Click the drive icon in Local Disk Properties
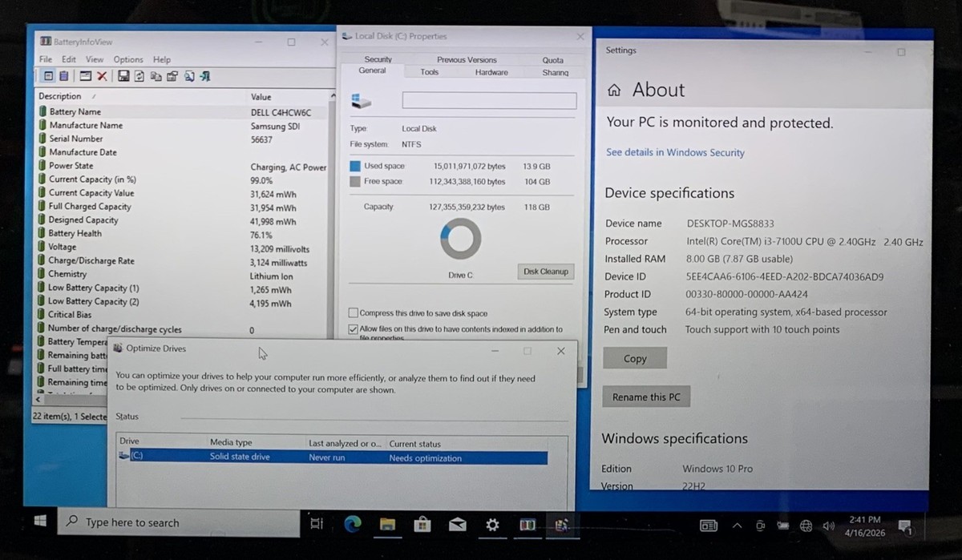Image resolution: width=962 pixels, height=560 pixels. tap(361, 101)
